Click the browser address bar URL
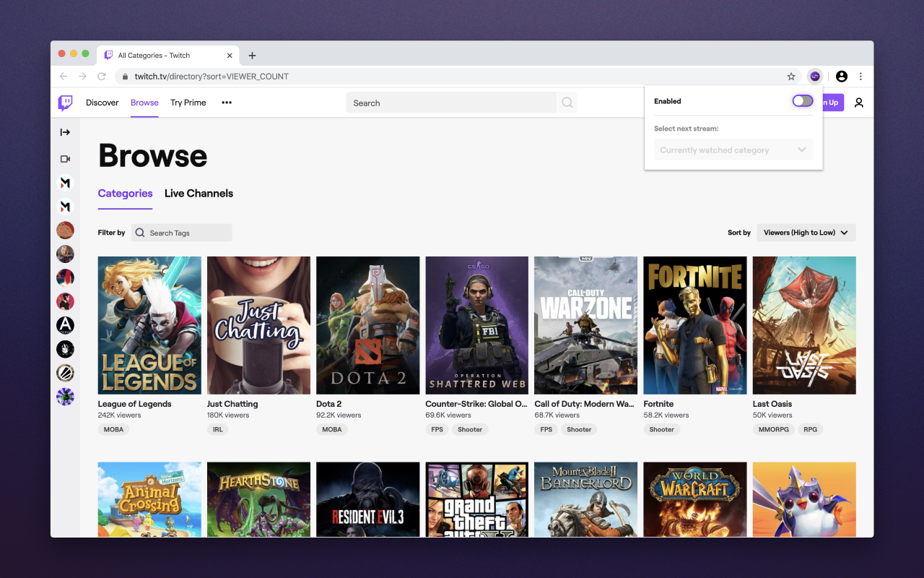This screenshot has width=924, height=578. click(212, 77)
